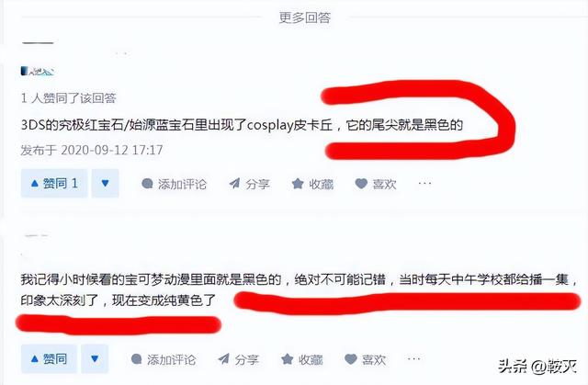The image size is (588, 385).
Task: Open the first answerer's avatar profile
Action: [x=38, y=71]
